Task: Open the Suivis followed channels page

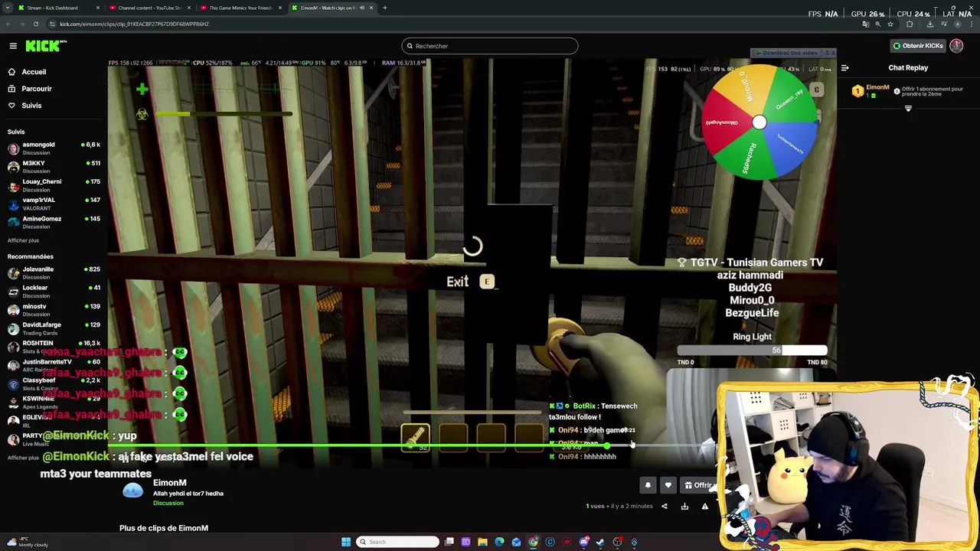Action: 25,106
